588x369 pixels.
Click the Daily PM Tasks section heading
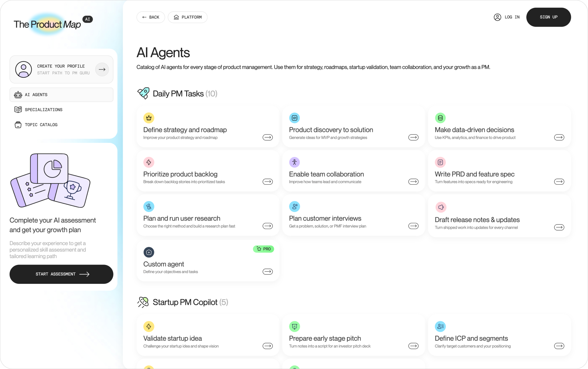(185, 94)
